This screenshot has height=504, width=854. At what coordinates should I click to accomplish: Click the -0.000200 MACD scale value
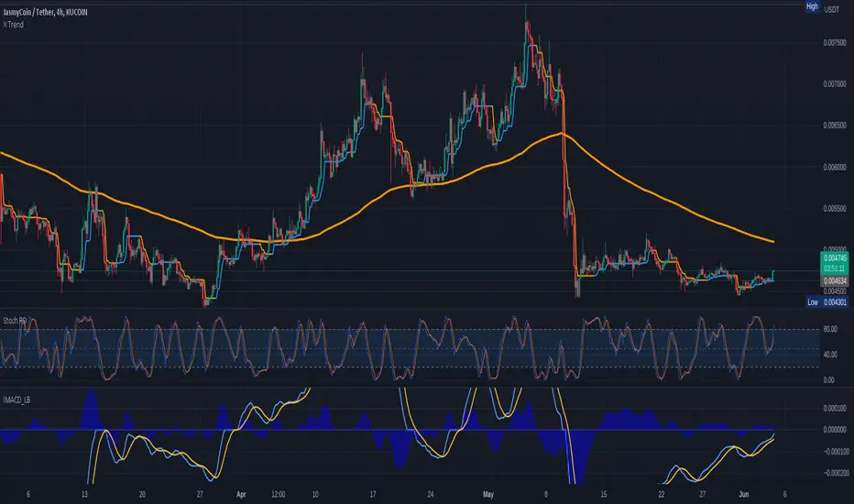click(x=835, y=473)
